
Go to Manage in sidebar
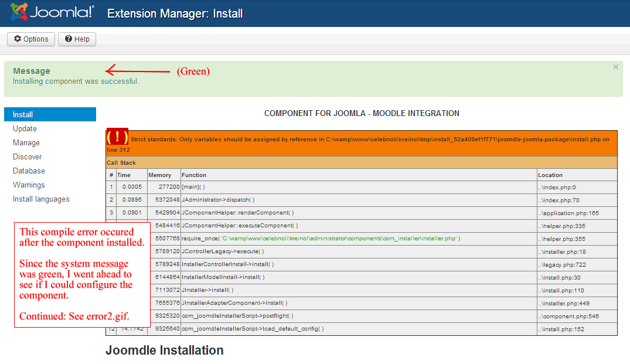(26, 142)
